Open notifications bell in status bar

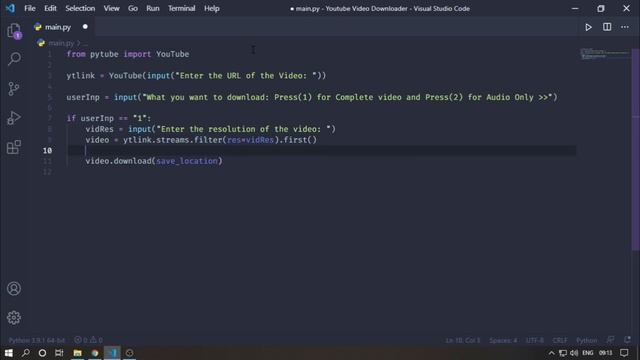tap(627, 340)
